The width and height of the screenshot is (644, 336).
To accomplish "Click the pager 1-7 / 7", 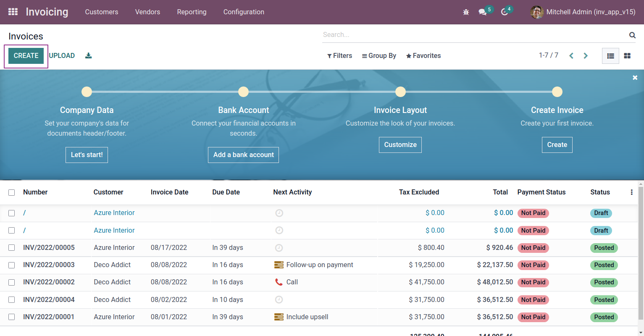I will point(549,55).
